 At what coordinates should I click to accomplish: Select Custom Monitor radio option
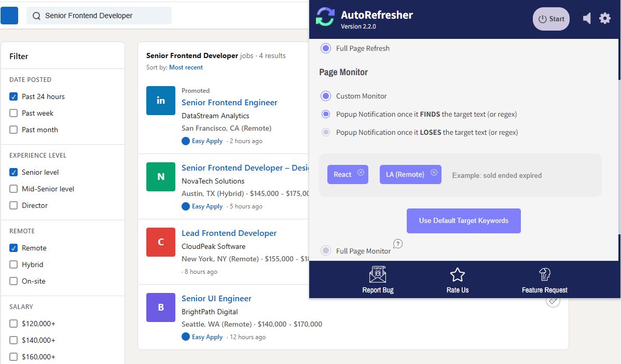(326, 96)
